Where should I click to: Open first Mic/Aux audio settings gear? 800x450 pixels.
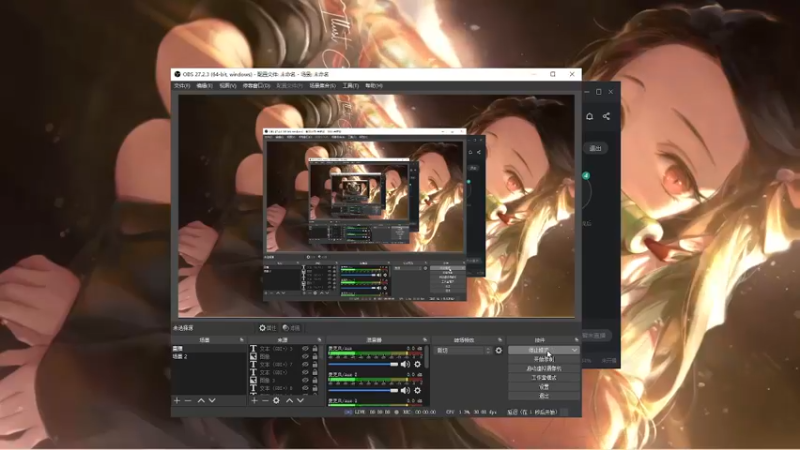(x=417, y=364)
